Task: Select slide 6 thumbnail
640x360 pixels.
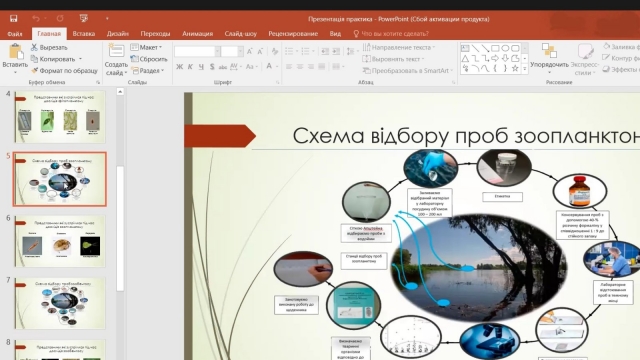Action: point(60,241)
